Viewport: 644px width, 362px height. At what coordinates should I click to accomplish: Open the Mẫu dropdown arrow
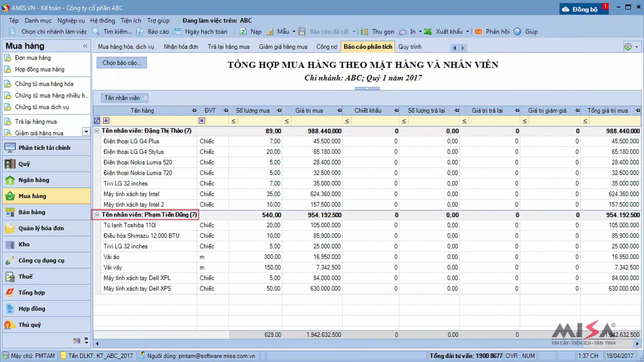pyautogui.click(x=294, y=32)
